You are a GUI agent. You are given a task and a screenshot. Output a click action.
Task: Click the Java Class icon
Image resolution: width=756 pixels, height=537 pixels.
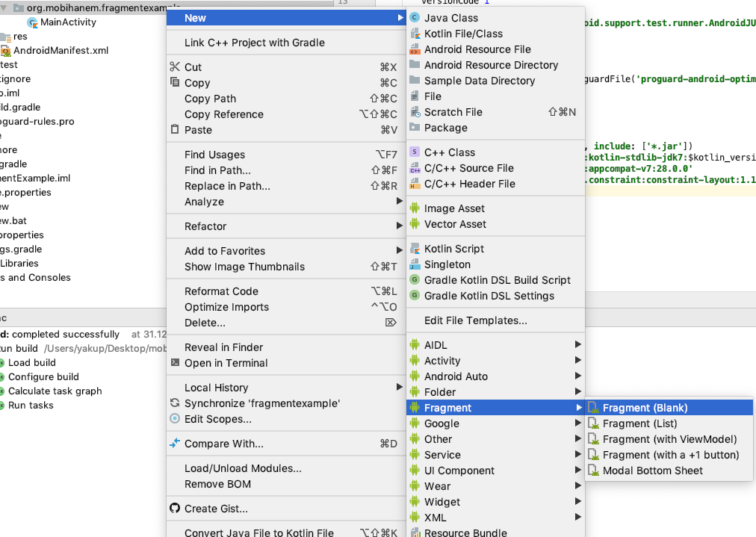coord(415,18)
